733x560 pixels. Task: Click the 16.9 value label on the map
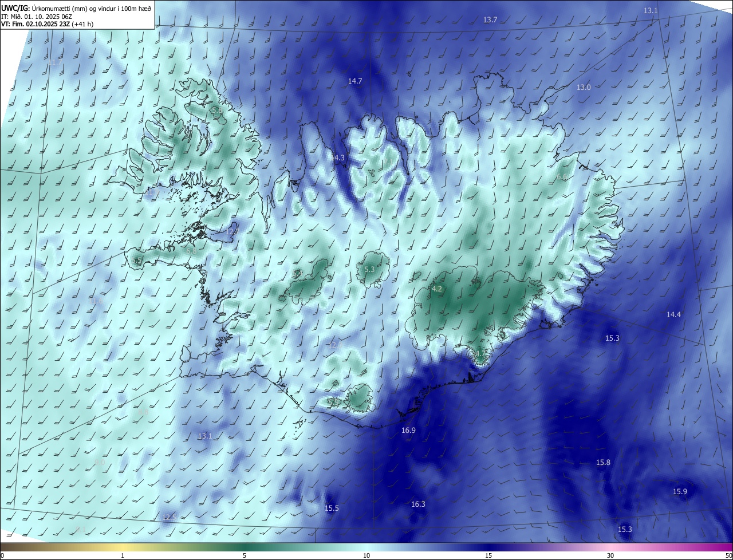(x=408, y=431)
